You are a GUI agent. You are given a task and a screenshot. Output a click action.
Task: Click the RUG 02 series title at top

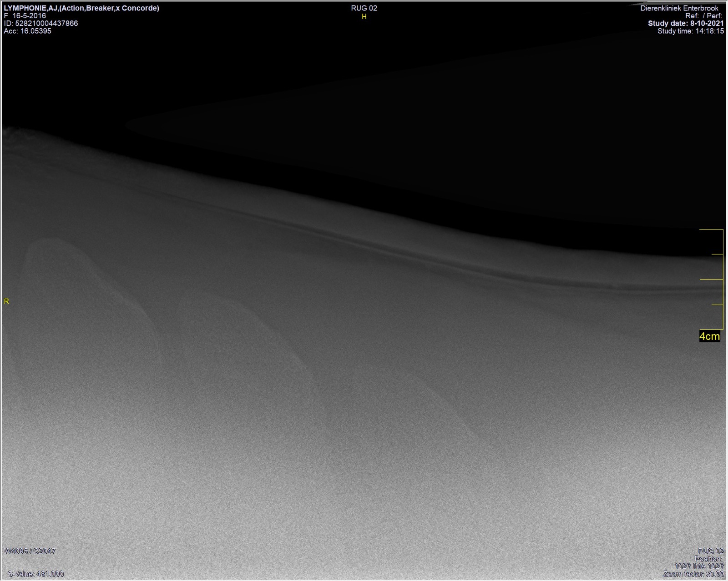coord(364,8)
